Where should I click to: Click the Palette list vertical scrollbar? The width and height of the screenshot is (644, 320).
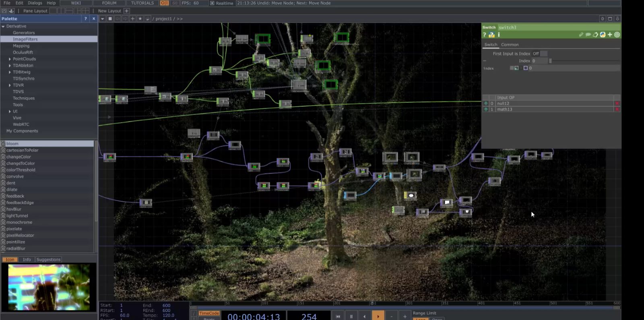pos(96,181)
